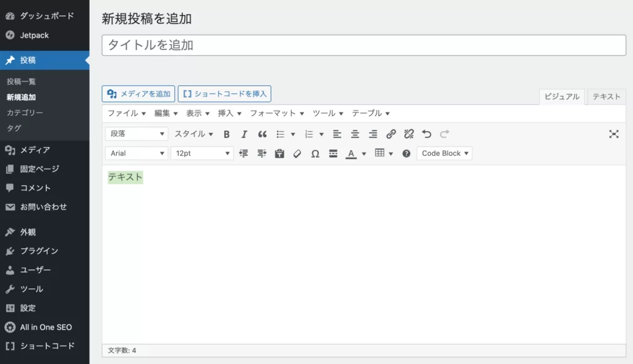Open the フォーマット menu
This screenshot has width=633, height=364.
(x=277, y=114)
